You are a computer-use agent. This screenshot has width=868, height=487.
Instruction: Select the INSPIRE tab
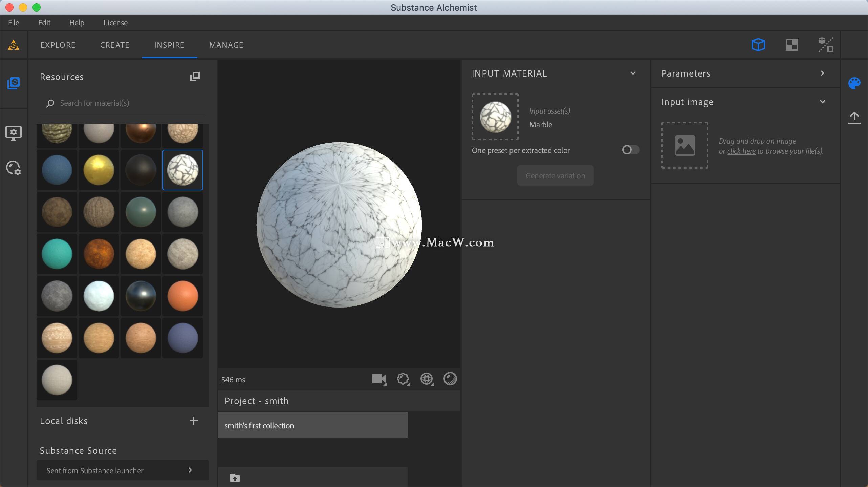(x=169, y=45)
